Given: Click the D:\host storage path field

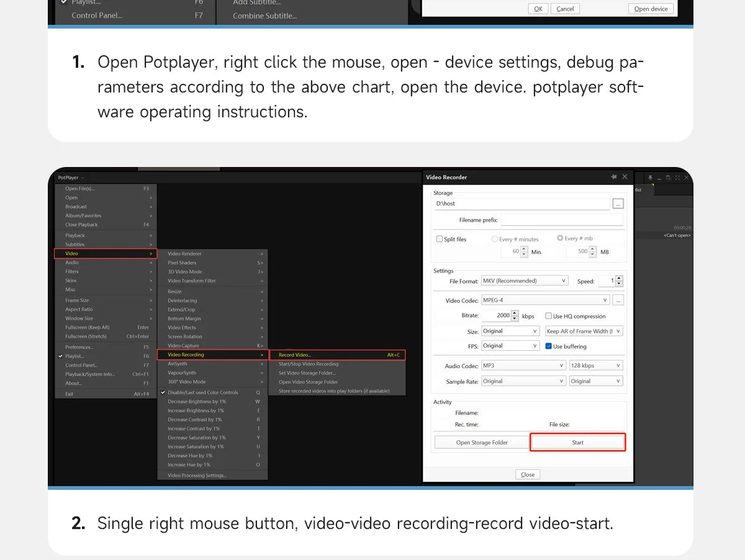Looking at the screenshot, I should click(521, 204).
